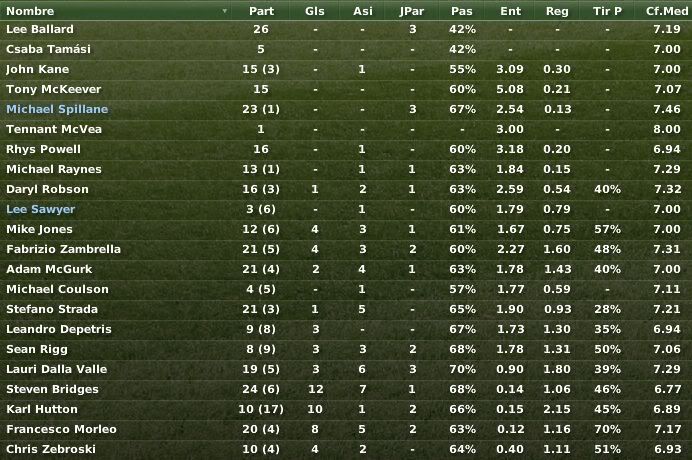Select the Chris Zebroski row
Image resolution: width=692 pixels, height=460 pixels.
346,449
